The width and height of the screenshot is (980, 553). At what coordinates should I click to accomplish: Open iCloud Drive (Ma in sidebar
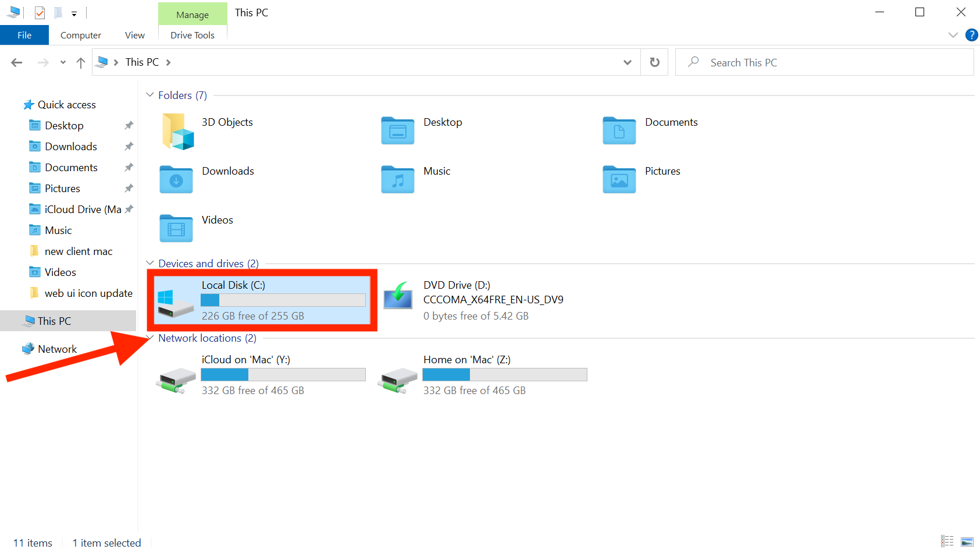point(83,210)
